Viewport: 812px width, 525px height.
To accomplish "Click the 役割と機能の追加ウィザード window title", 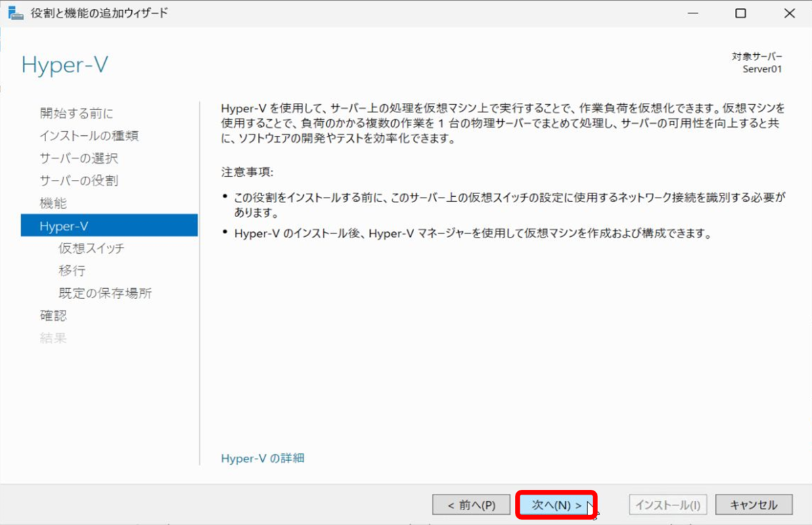I will tap(99, 13).
